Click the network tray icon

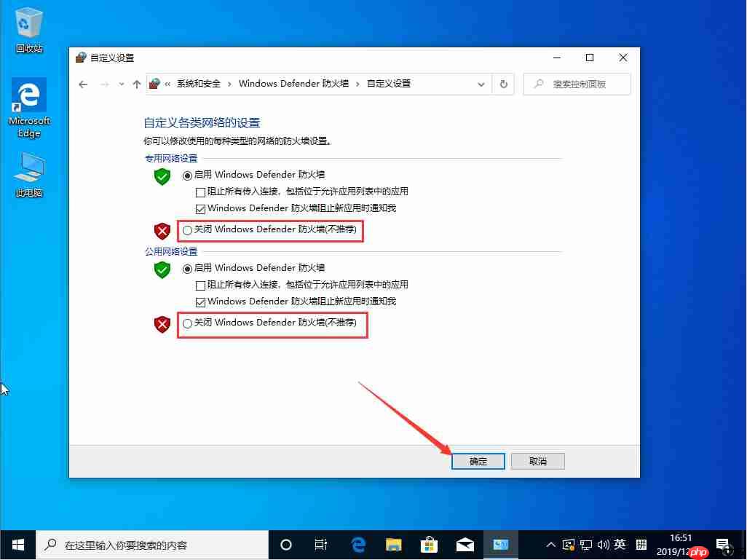tap(586, 545)
